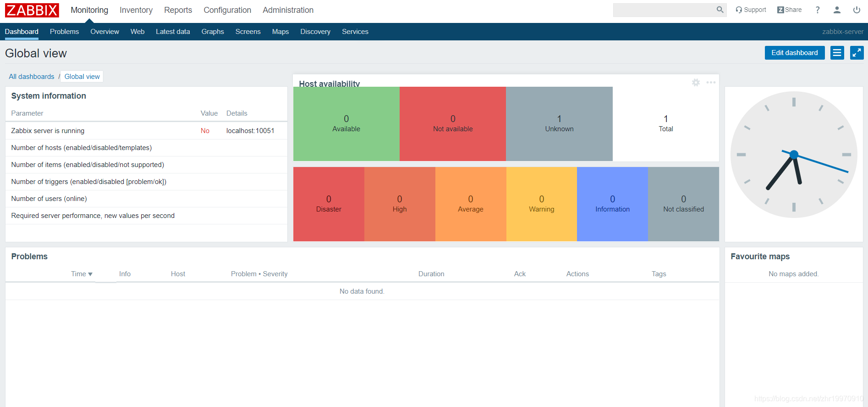
Task: Open Host availability widget three-dots menu
Action: [x=711, y=83]
